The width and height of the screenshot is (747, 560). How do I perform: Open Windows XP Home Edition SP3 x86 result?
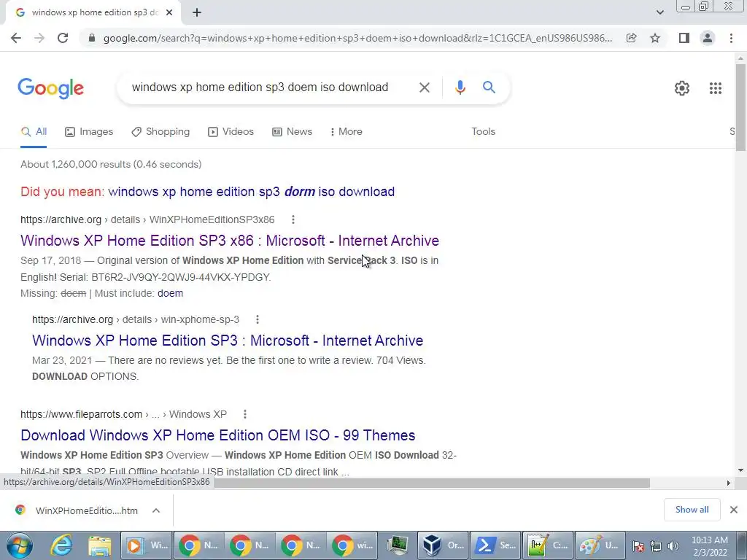point(230,241)
